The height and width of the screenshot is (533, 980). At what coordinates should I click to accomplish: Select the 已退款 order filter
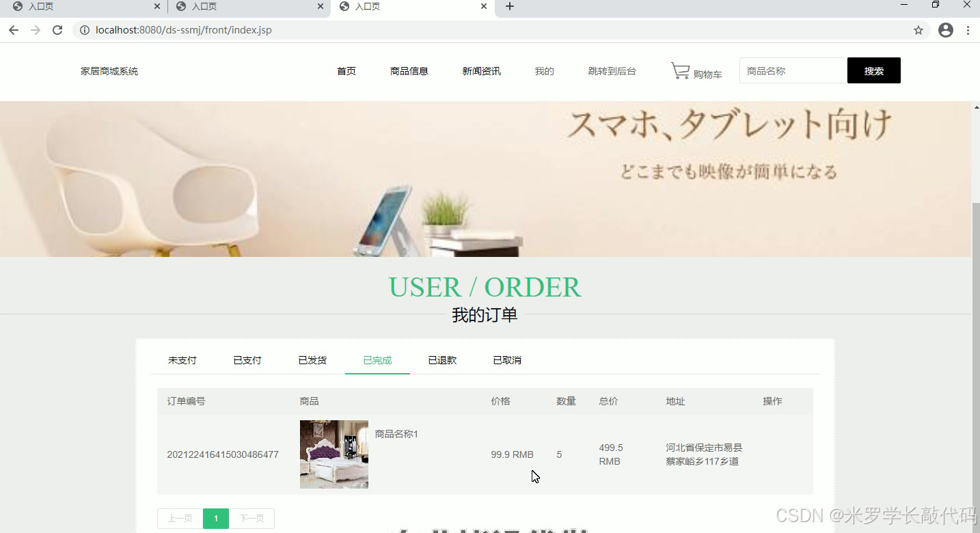[x=441, y=359]
